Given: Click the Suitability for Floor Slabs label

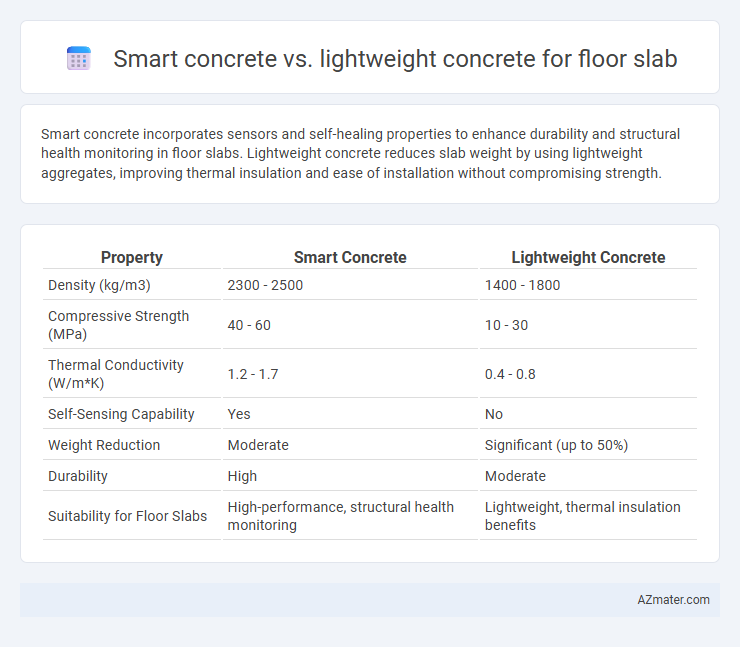Looking at the screenshot, I should pyautogui.click(x=127, y=516).
